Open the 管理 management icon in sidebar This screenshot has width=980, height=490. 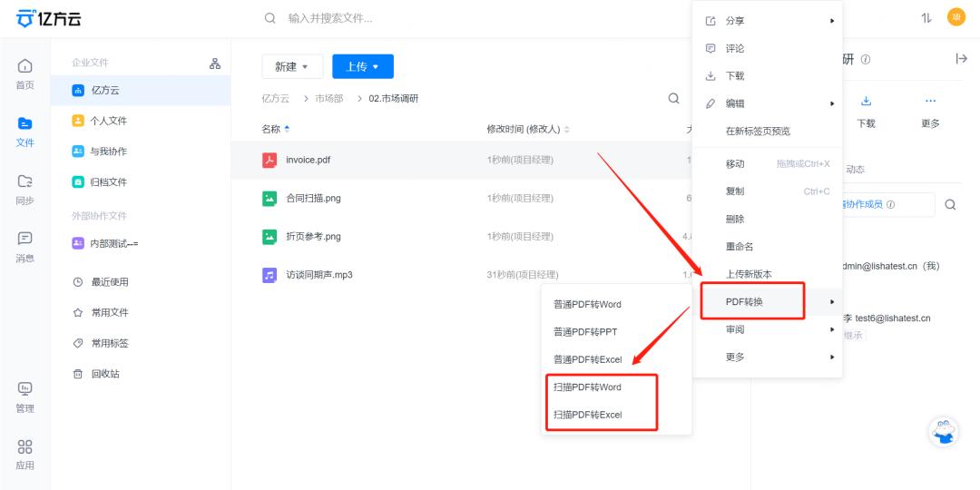(x=25, y=388)
